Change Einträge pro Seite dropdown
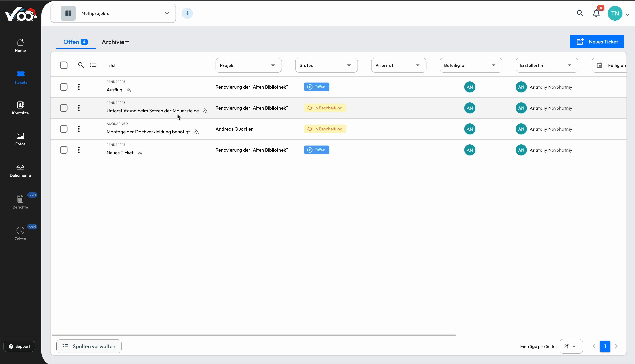 point(571,346)
